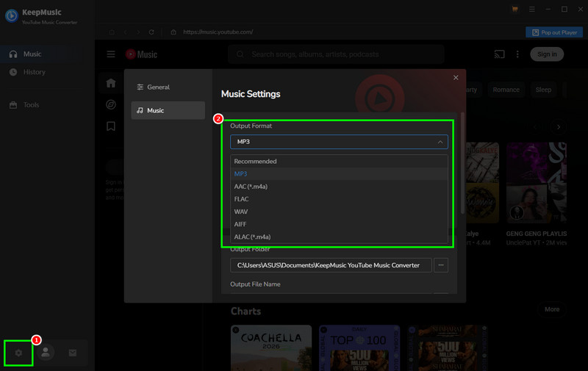Choose ALAC (*.m4a) output format
The width and height of the screenshot is (588, 371).
tap(339, 237)
